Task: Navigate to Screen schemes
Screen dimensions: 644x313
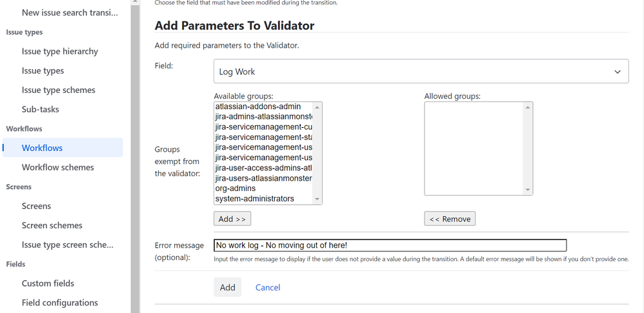Action: (52, 225)
